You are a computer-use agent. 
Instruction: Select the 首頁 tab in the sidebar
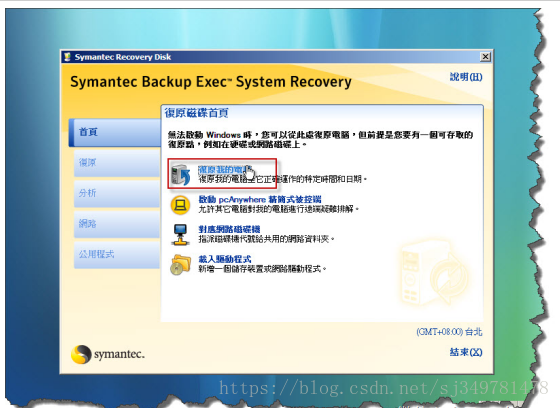tap(115, 133)
